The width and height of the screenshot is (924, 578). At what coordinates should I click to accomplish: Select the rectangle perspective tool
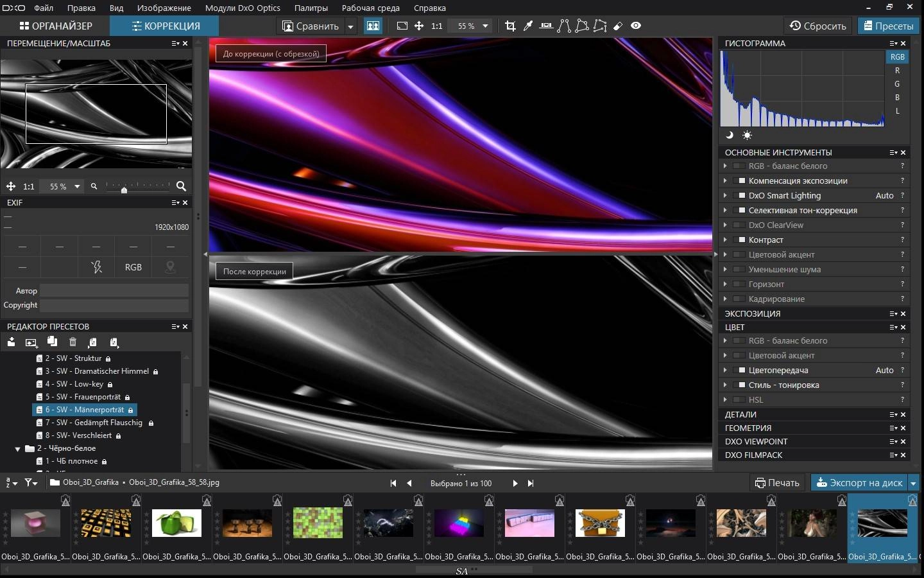click(582, 26)
